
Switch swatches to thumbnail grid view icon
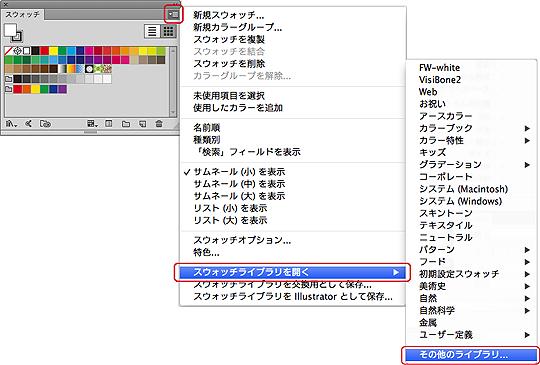(x=168, y=32)
